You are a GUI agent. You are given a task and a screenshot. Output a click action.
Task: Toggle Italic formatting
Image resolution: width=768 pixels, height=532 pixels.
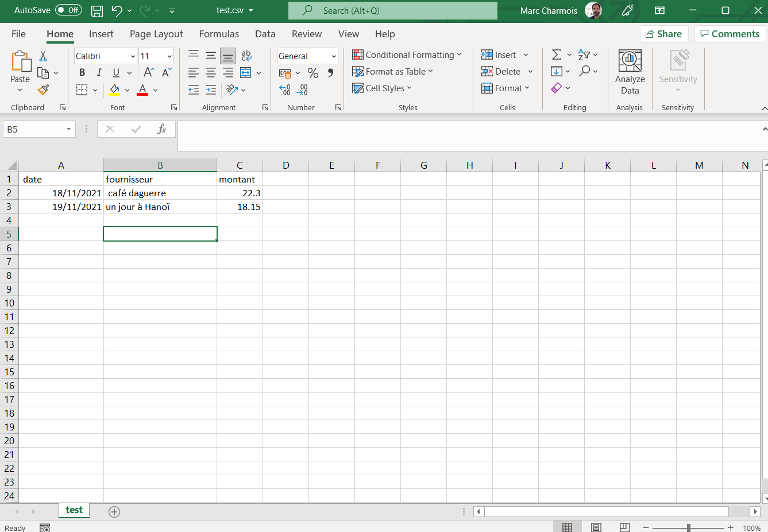point(99,72)
